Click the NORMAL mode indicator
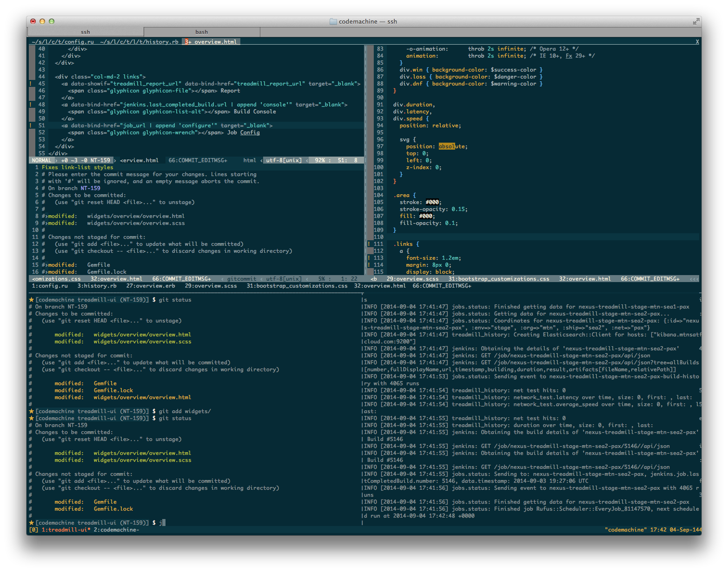Screen dimensions: 728x572 click(x=41, y=160)
